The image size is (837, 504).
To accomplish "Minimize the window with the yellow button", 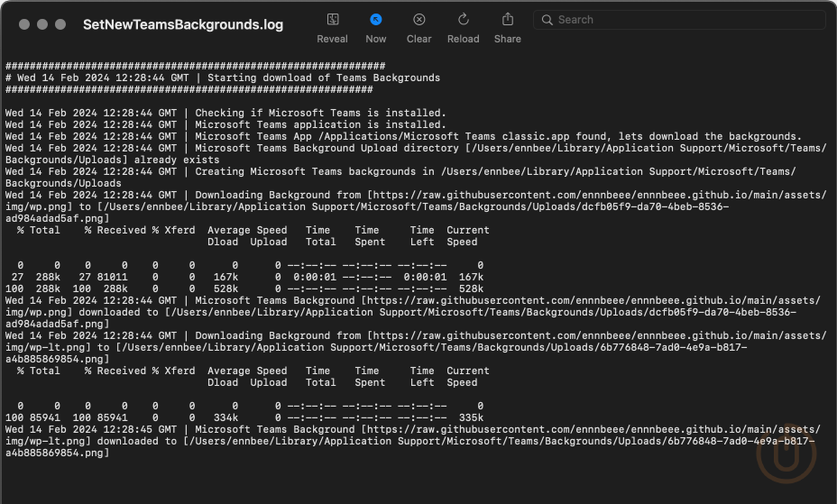I will coord(41,25).
